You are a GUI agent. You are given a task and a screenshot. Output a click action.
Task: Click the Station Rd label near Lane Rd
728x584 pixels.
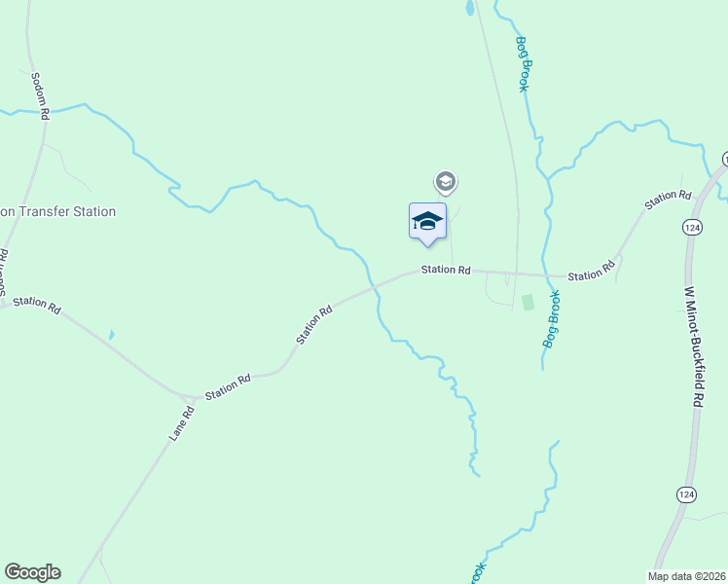pos(228,386)
